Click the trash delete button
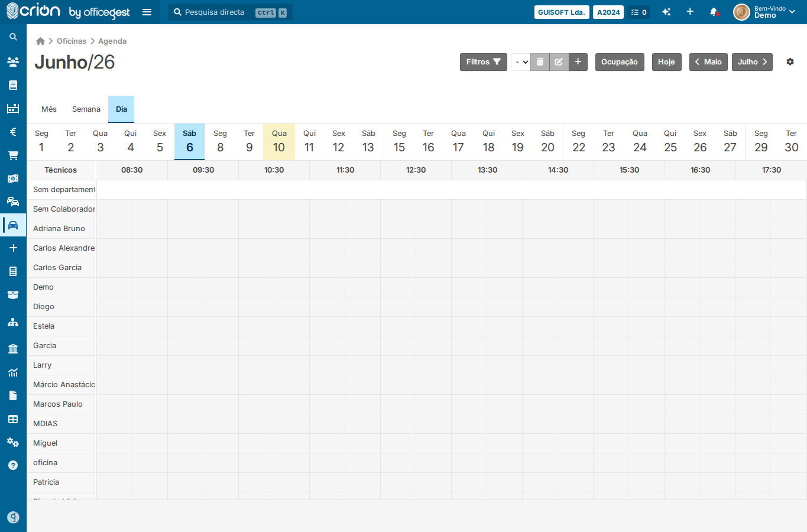 pyautogui.click(x=540, y=62)
